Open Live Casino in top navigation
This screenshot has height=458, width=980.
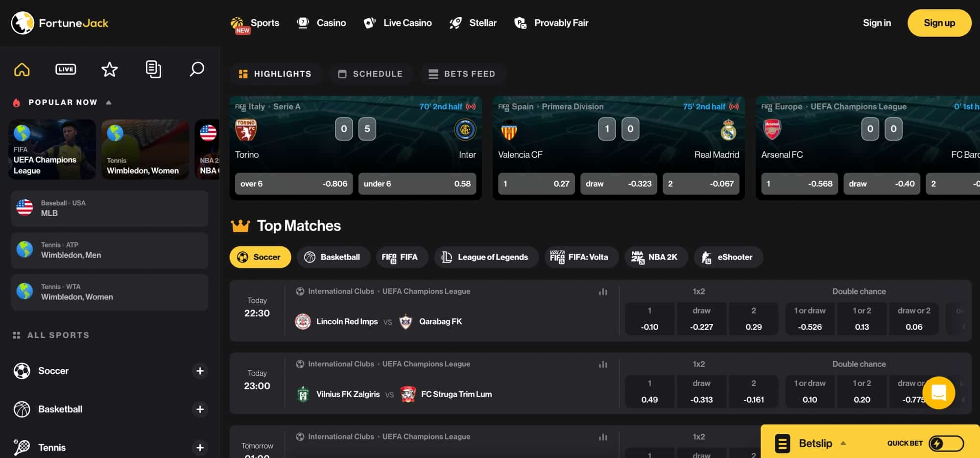click(398, 23)
